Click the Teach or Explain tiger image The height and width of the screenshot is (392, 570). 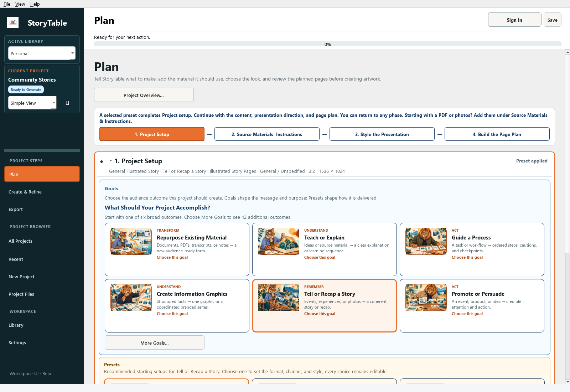pyautogui.click(x=279, y=241)
